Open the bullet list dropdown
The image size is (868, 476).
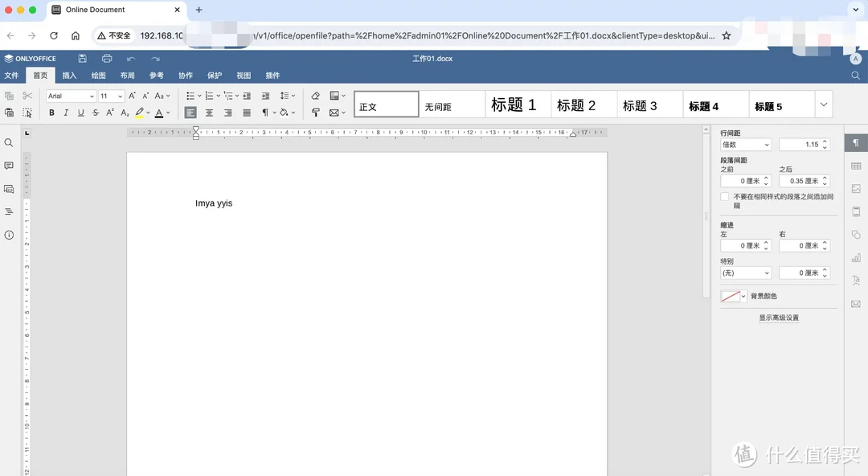199,96
